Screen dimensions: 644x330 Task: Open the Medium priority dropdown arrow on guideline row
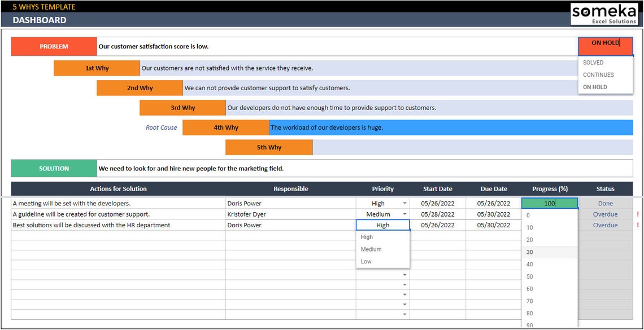coord(404,214)
